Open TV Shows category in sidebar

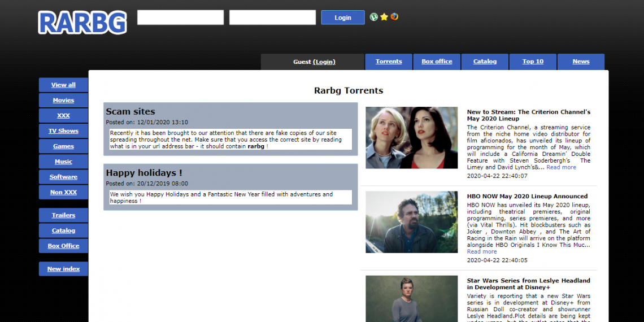click(x=63, y=131)
